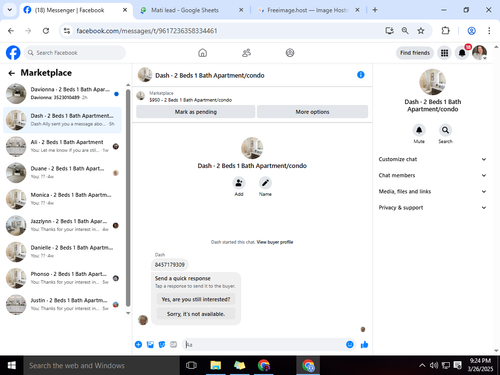Open the site information icon in address bar
Image resolution: width=500 pixels, height=375 pixels.
[x=67, y=31]
